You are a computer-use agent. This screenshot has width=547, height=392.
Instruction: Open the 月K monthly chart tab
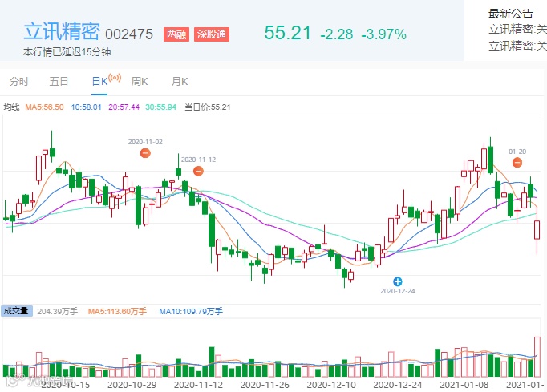[180, 82]
